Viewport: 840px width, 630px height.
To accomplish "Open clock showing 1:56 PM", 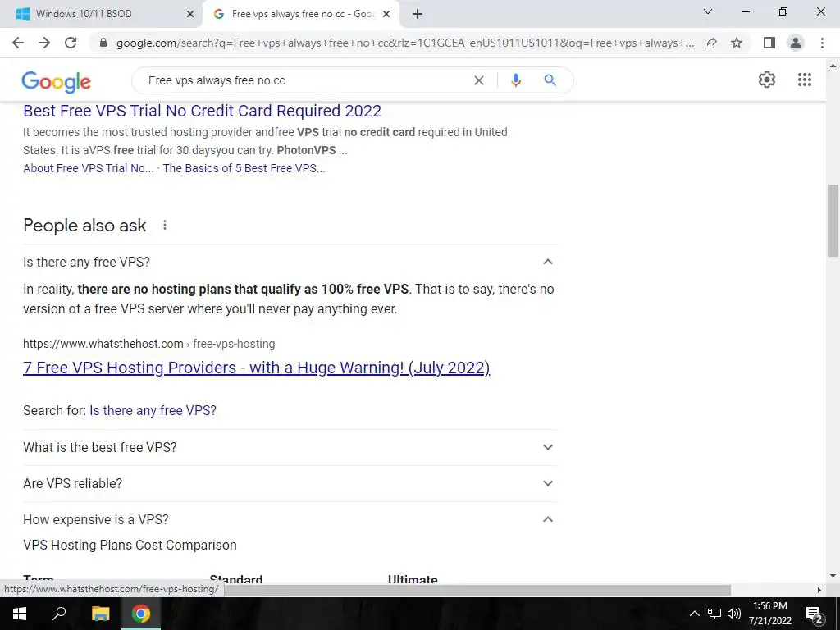I will click(769, 614).
